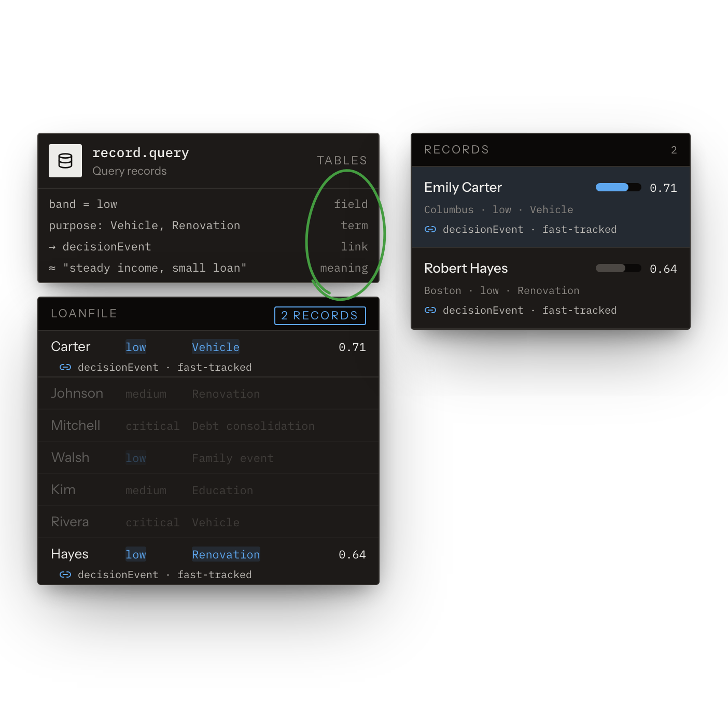The height and width of the screenshot is (728, 728).
Task: Click 'Columbus · low · Vehicle' details line
Action: (499, 210)
